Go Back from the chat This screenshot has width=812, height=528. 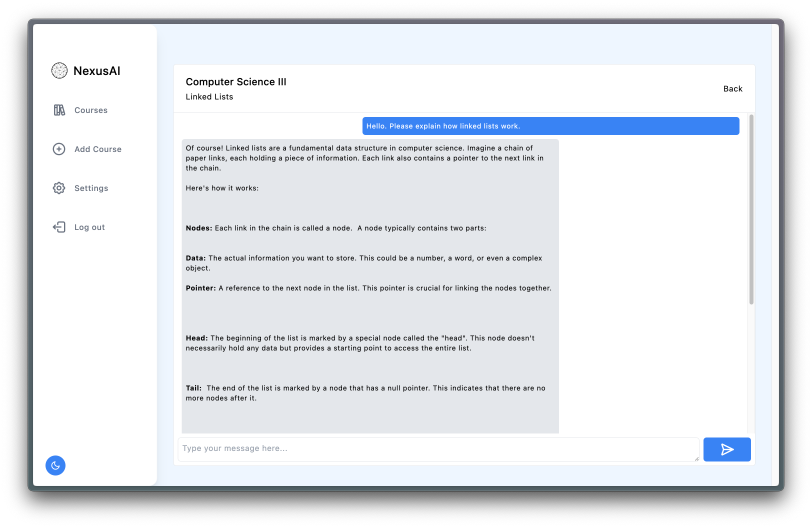pos(732,88)
